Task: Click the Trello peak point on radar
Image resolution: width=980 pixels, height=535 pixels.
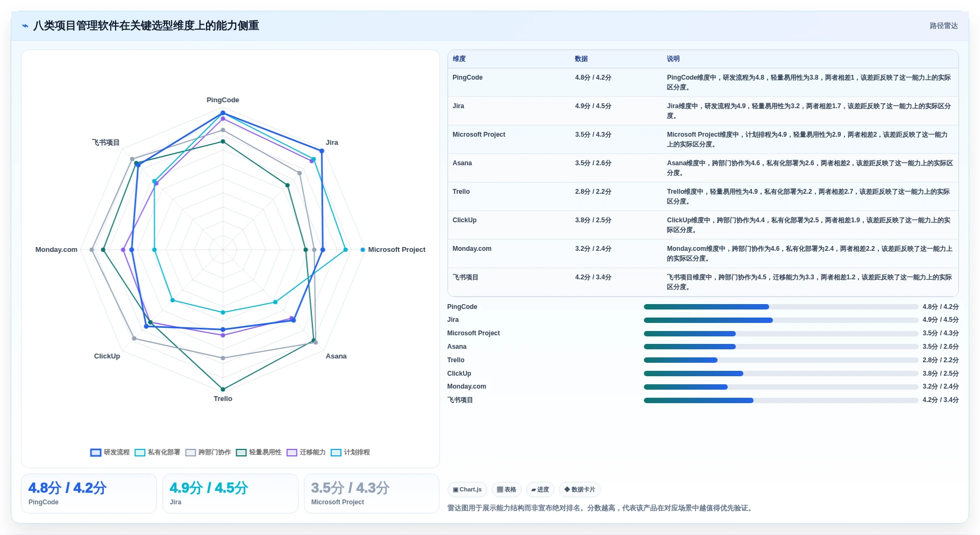Action: click(223, 389)
